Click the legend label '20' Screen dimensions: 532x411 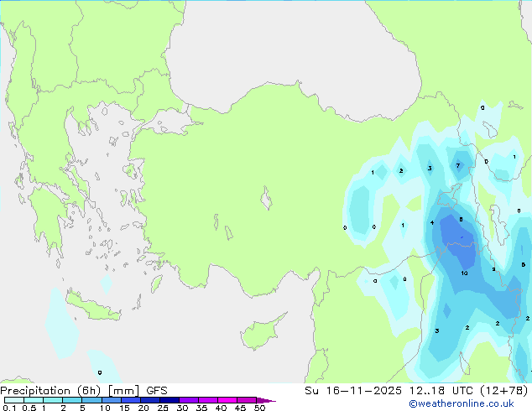[x=143, y=408]
